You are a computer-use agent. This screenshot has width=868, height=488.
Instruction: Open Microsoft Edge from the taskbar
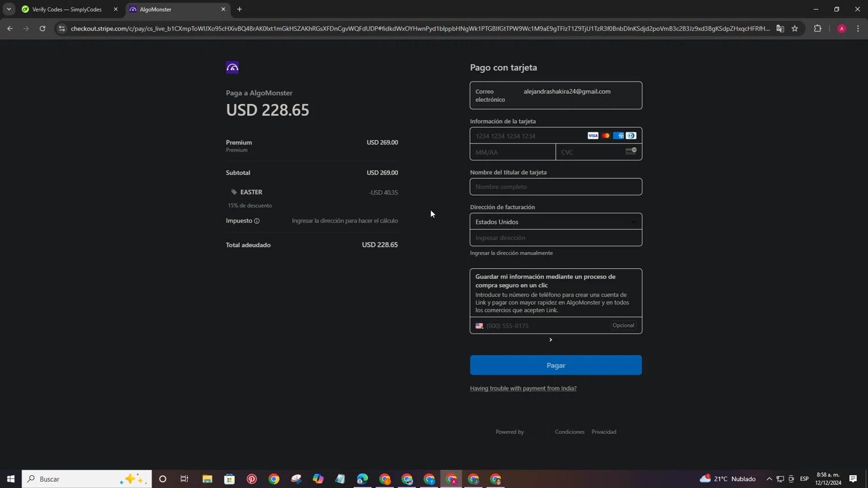coord(362,479)
